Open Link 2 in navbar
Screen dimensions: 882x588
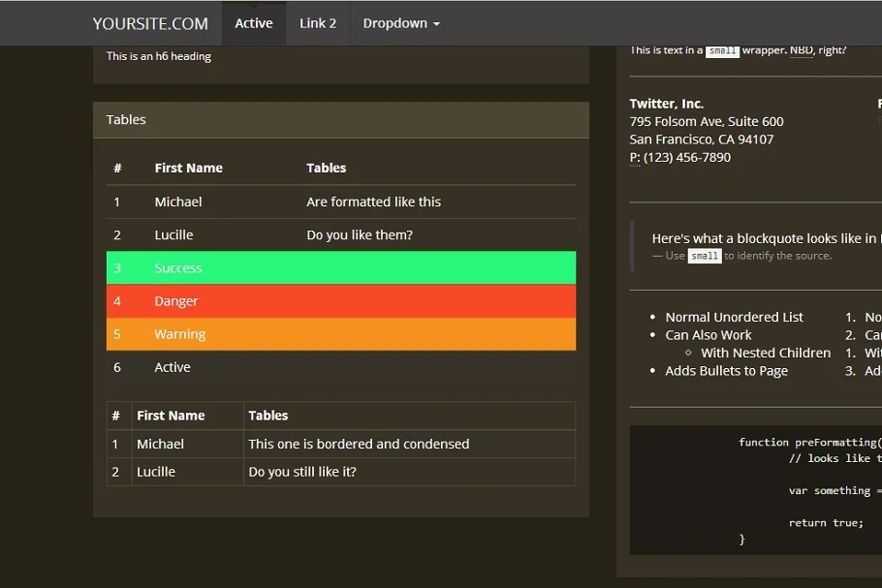(x=318, y=23)
